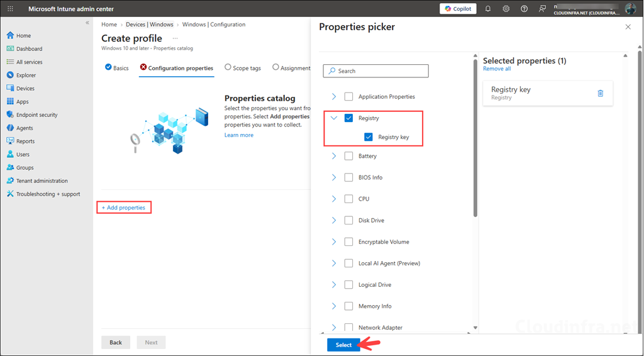The height and width of the screenshot is (356, 644).
Task: Check the Application Properties checkbox
Action: click(348, 96)
